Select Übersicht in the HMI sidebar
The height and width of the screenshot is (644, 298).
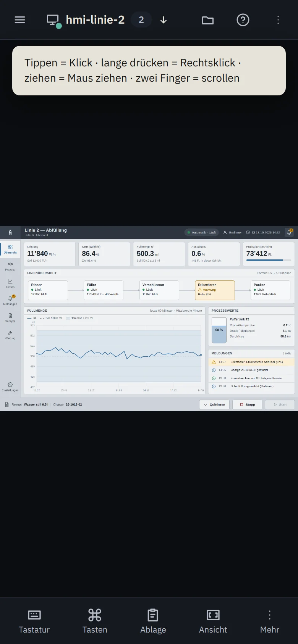pyautogui.click(x=10, y=249)
